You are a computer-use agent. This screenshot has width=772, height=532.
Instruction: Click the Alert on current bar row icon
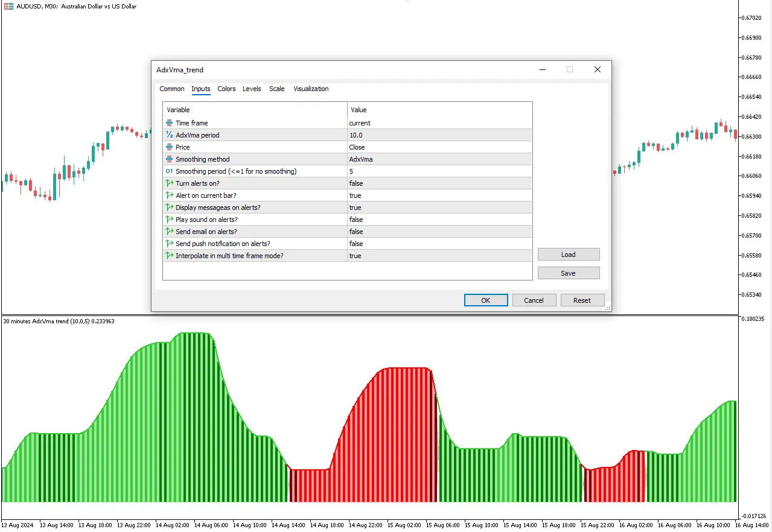pyautogui.click(x=169, y=195)
